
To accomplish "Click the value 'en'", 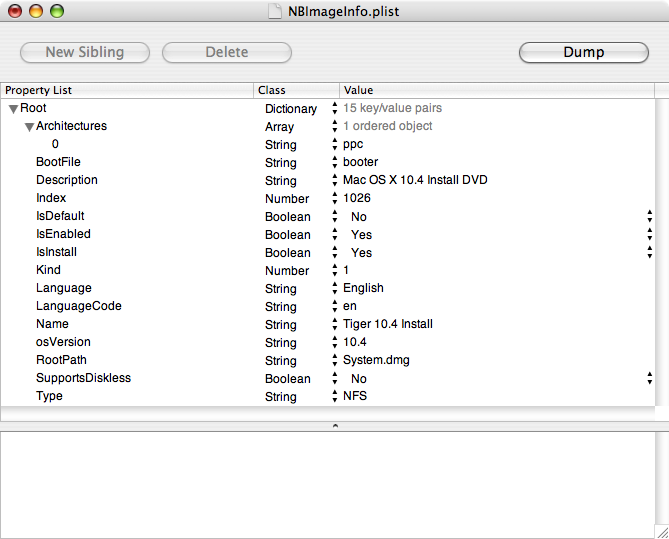I will [350, 306].
